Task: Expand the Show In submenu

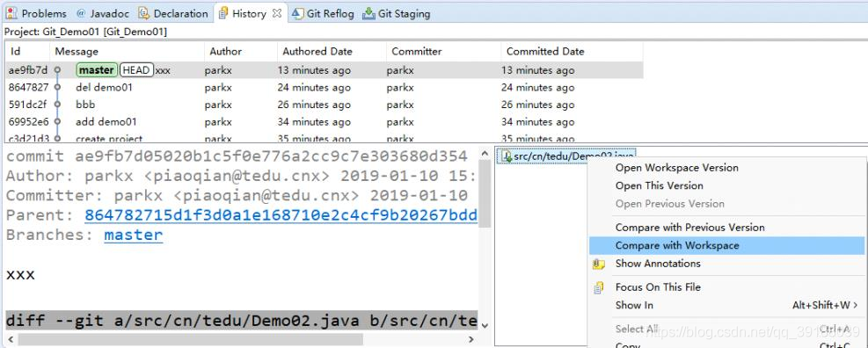Action: [x=726, y=305]
